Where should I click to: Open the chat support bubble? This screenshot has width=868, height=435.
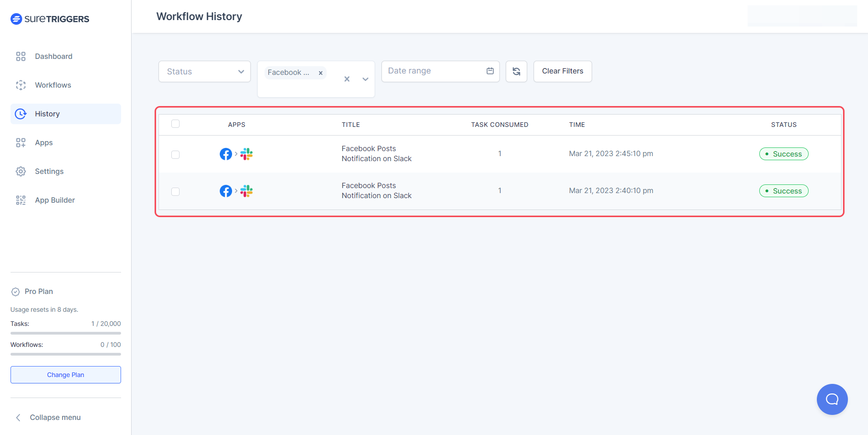[832, 399]
